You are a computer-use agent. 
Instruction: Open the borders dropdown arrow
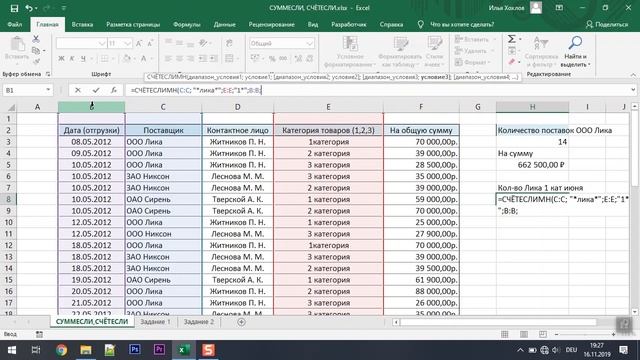112,59
